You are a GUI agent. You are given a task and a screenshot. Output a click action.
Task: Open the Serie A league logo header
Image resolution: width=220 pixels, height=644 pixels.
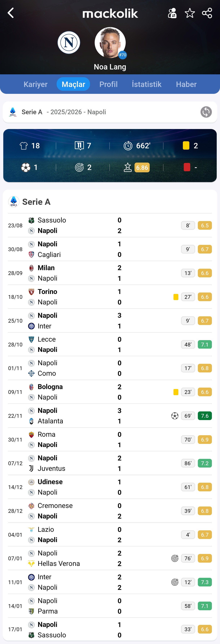[x=14, y=202]
